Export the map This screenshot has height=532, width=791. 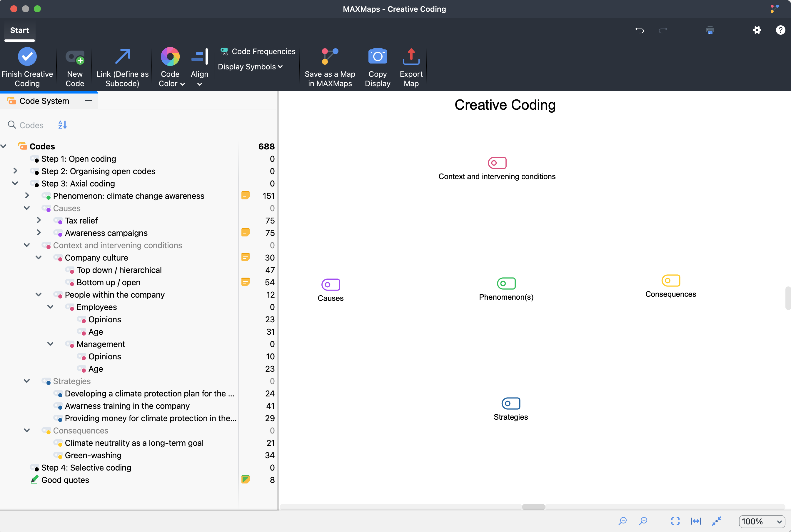tap(410, 66)
